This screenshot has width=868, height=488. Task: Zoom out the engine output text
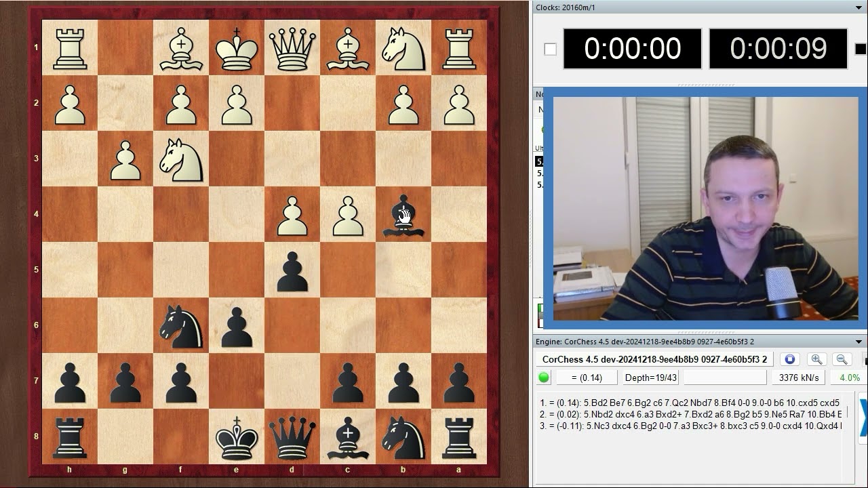[x=842, y=359]
